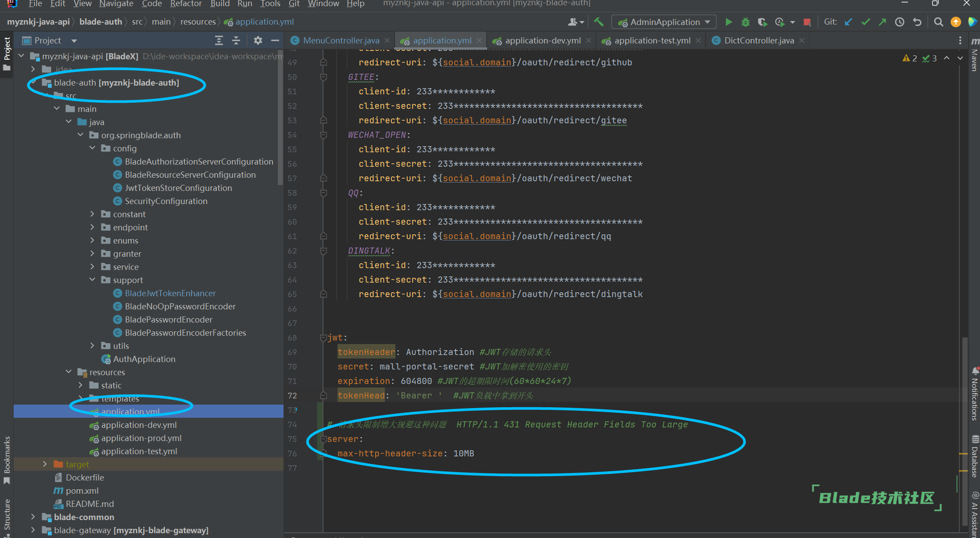The height and width of the screenshot is (538, 980).
Task: Open Project view selector dropdown arrow
Action: [74, 41]
